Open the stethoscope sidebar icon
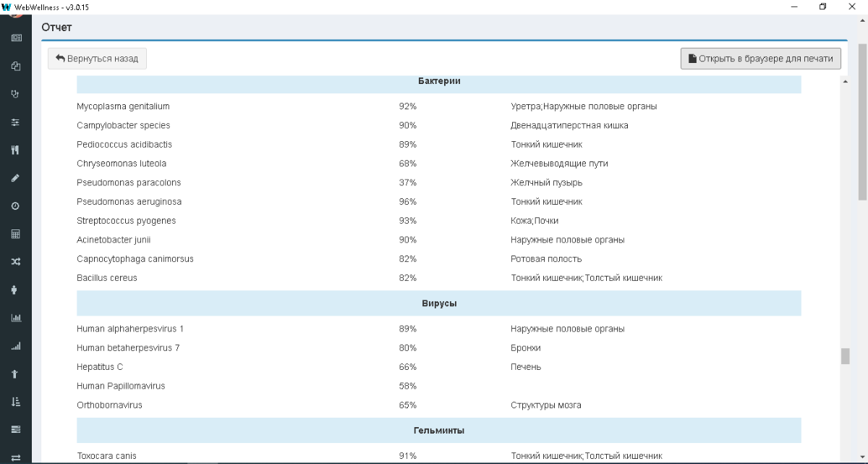Image resolution: width=868 pixels, height=464 pixels. 16,94
